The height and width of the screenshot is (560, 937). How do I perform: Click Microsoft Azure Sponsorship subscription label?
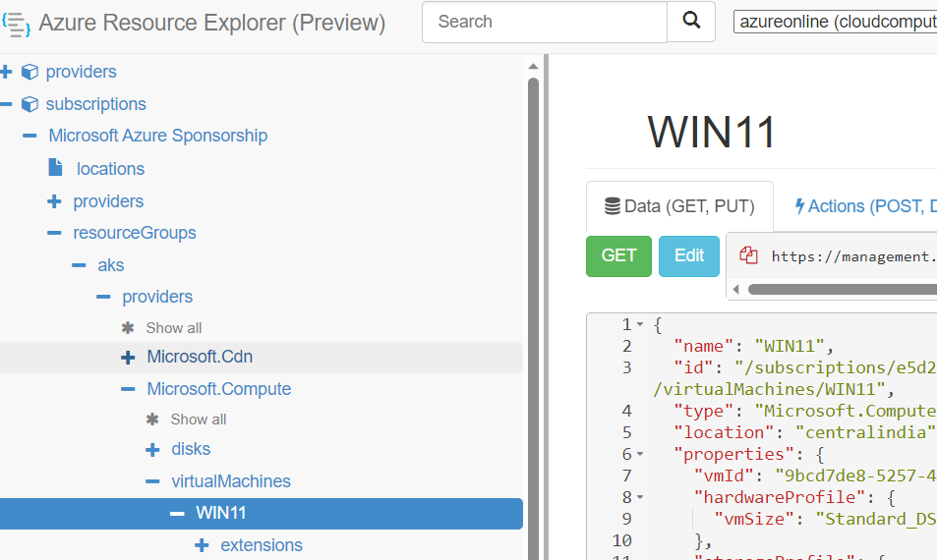[x=157, y=137]
